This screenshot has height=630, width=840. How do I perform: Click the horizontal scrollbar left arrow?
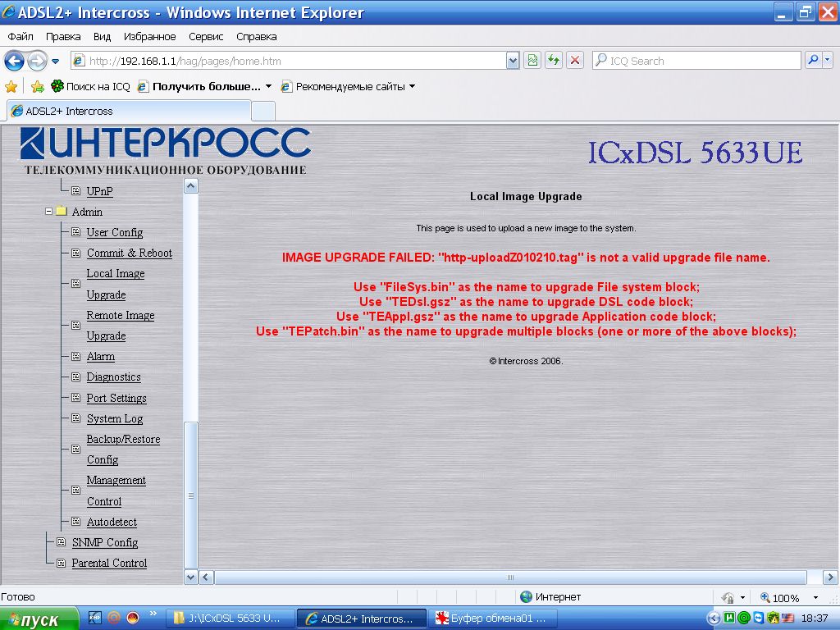[206, 577]
